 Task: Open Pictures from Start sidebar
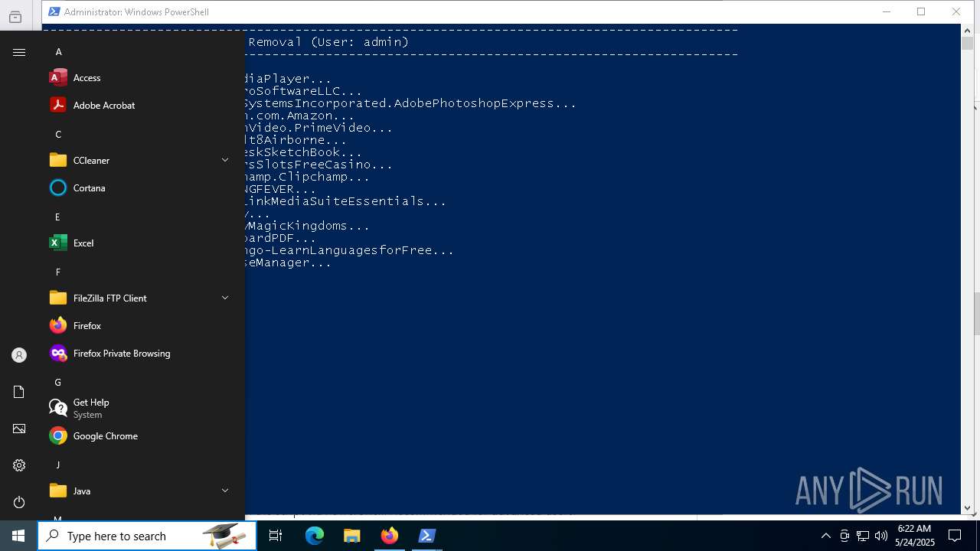click(19, 429)
